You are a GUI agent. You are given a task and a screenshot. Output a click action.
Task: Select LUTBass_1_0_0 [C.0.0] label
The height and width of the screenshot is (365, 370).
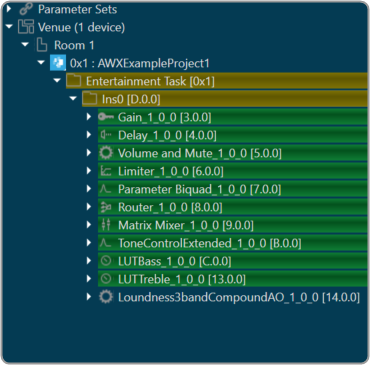(x=174, y=261)
